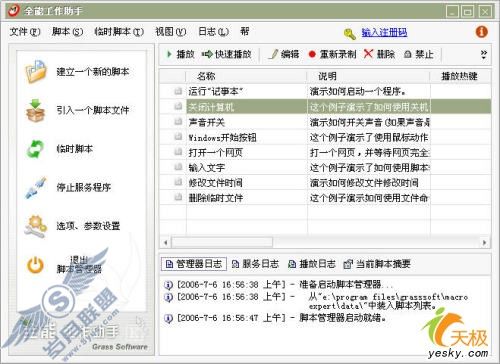Click the horizontal scrollbar right arrow
Viewport: 500px width, 364px height.
pos(485,242)
